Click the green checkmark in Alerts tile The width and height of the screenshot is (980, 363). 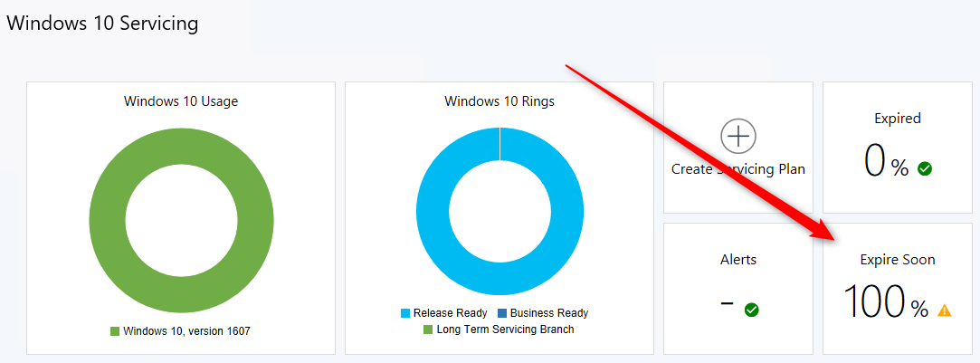point(751,310)
